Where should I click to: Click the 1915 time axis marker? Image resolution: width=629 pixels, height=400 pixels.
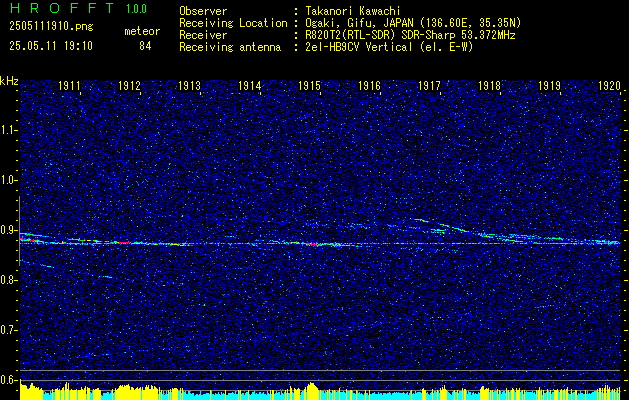(x=310, y=85)
